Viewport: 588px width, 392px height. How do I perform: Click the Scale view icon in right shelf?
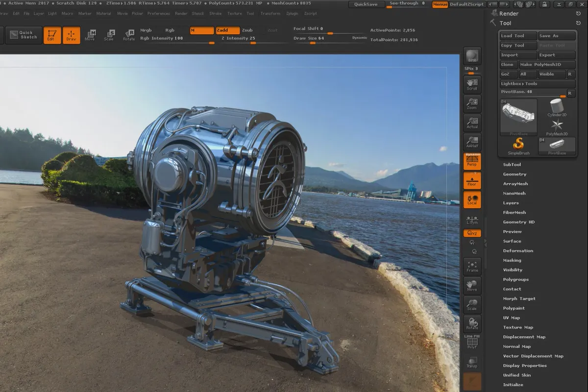472,304
